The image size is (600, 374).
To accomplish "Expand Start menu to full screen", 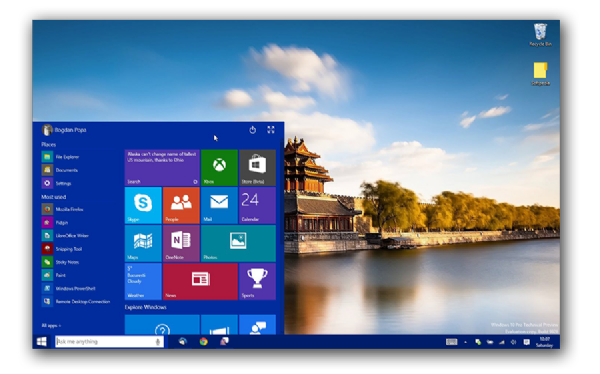I will (271, 130).
